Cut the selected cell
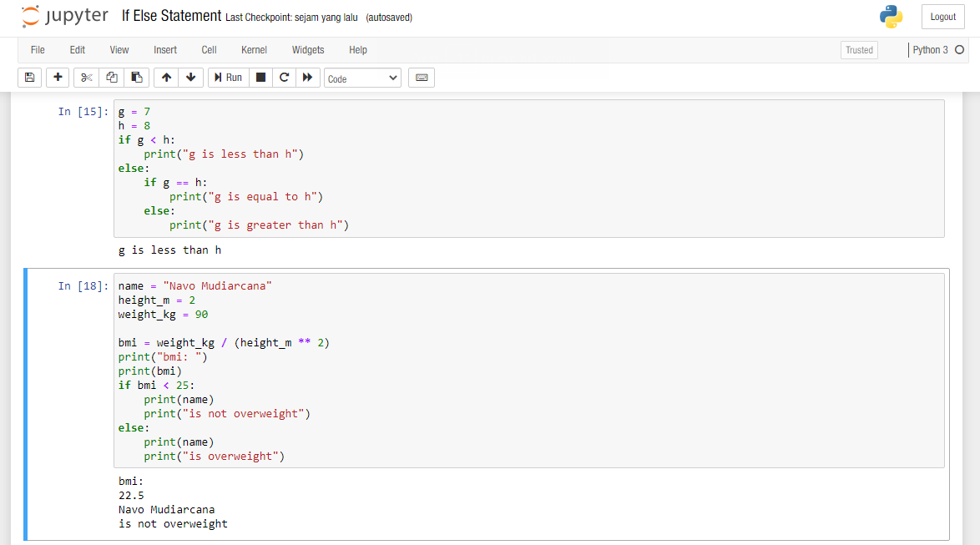The height and width of the screenshot is (545, 980). (x=86, y=77)
